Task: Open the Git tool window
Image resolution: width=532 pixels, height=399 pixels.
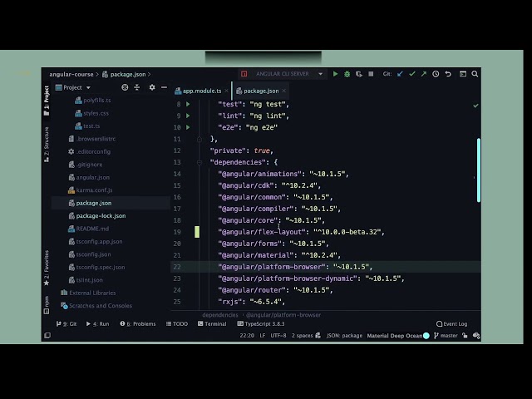Action: (66, 323)
